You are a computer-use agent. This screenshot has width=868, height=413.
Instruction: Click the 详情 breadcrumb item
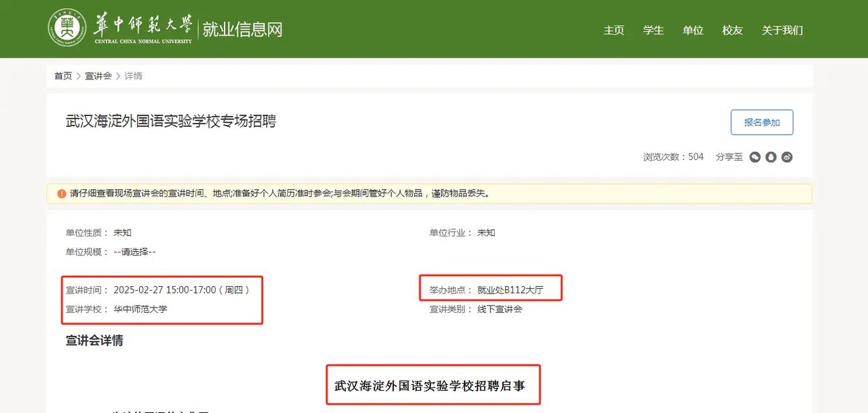(133, 75)
